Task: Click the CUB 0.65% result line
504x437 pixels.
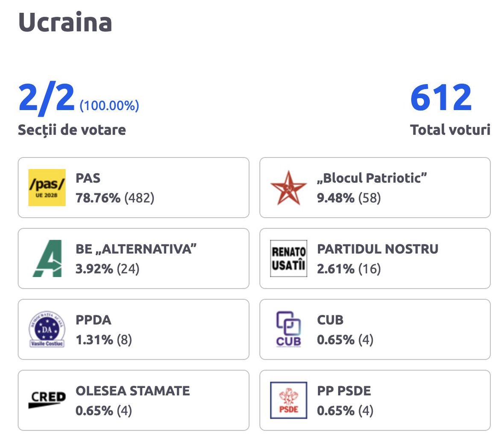Action: point(345,340)
